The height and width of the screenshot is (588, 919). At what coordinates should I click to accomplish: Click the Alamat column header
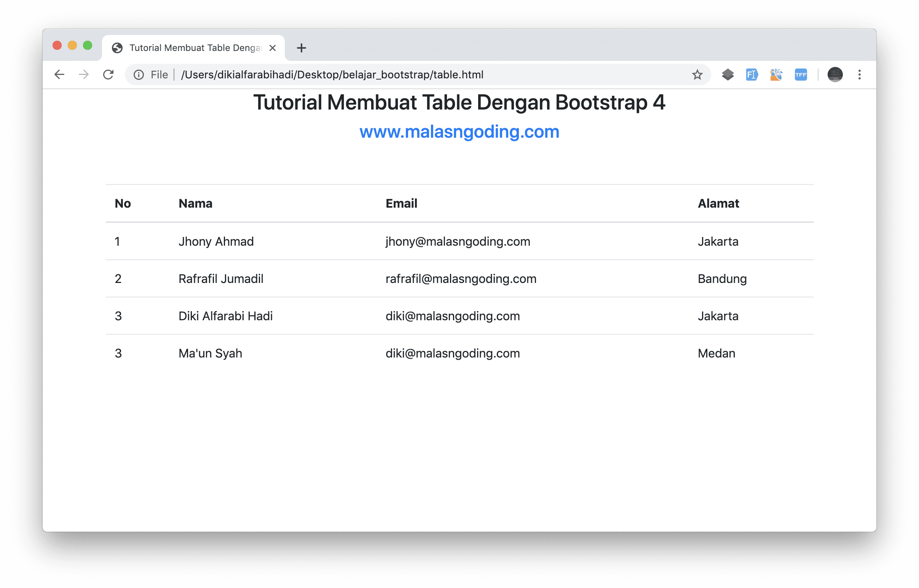[x=718, y=203]
